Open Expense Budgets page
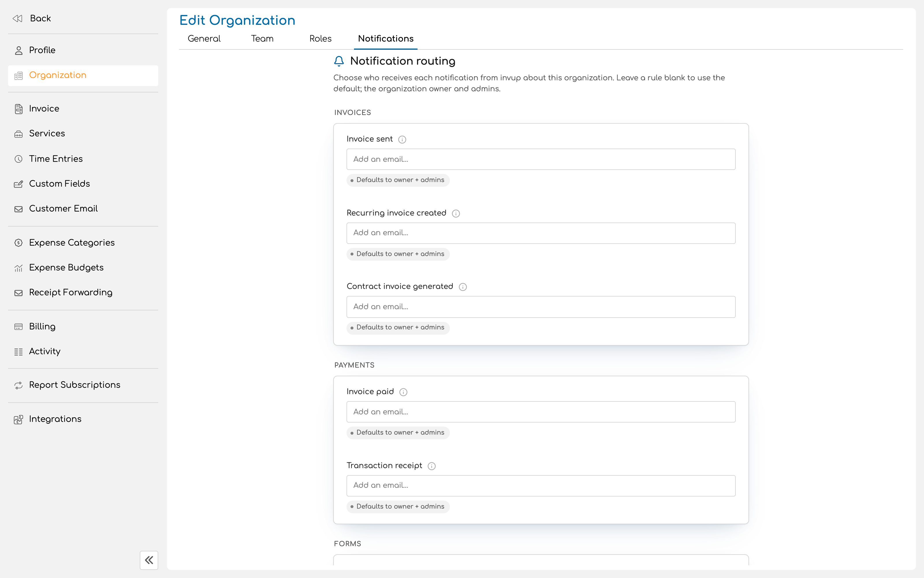Screen dimensions: 924x578 click(x=83, y=268)
